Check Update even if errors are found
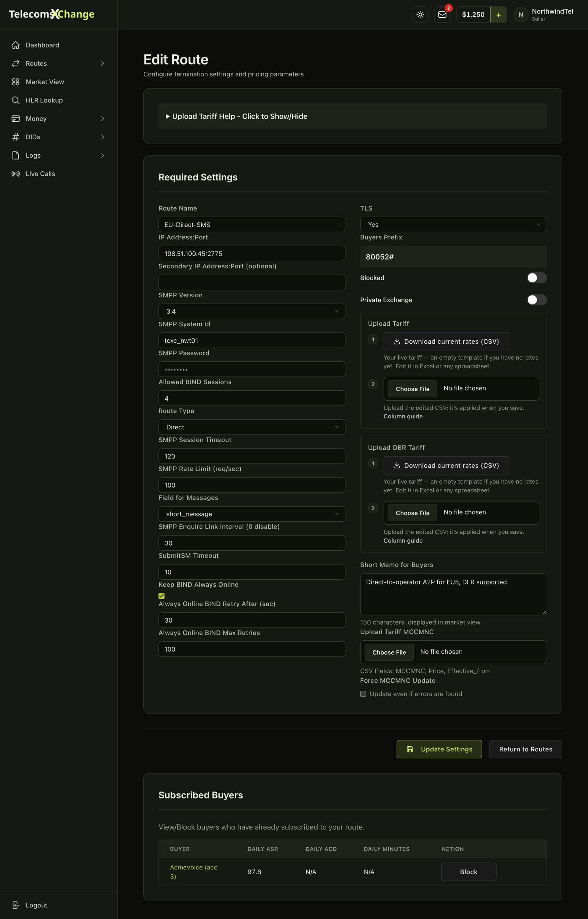 click(x=363, y=694)
